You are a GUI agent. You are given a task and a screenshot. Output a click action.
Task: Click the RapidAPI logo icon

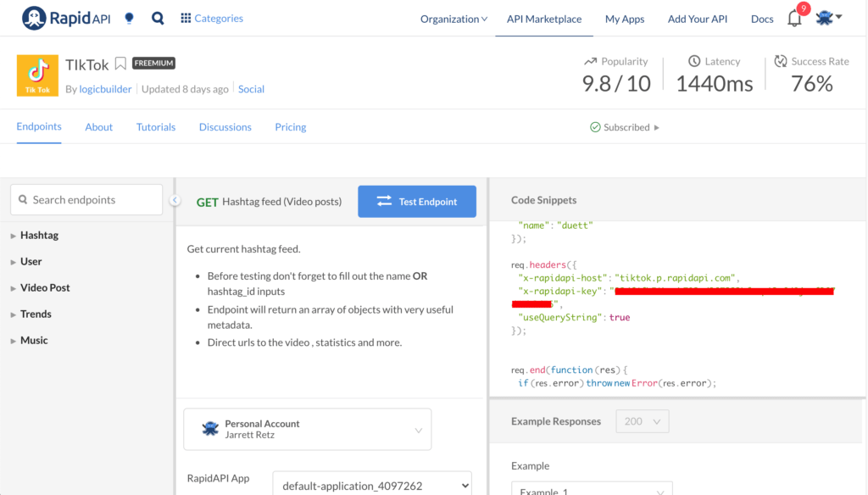pyautogui.click(x=35, y=18)
